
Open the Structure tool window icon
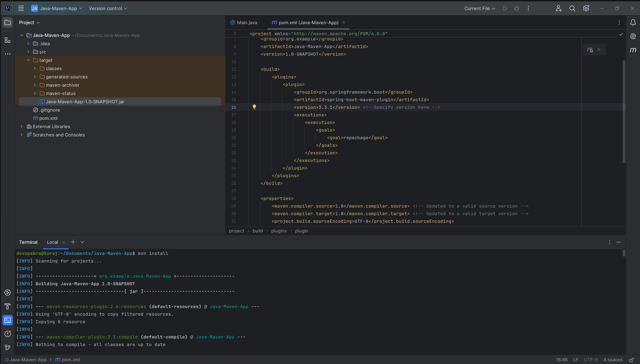tap(8, 40)
